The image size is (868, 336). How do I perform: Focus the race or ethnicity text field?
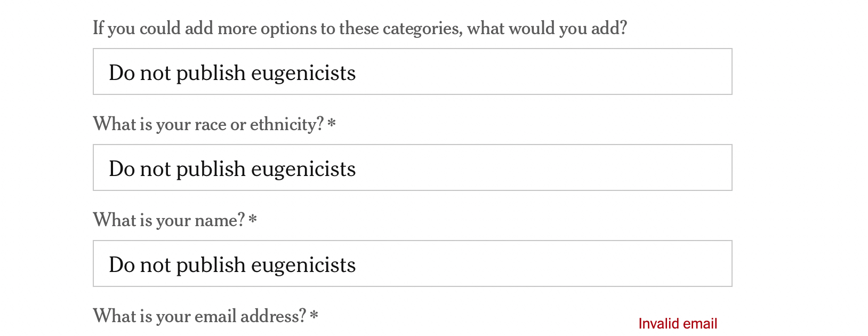(x=412, y=167)
